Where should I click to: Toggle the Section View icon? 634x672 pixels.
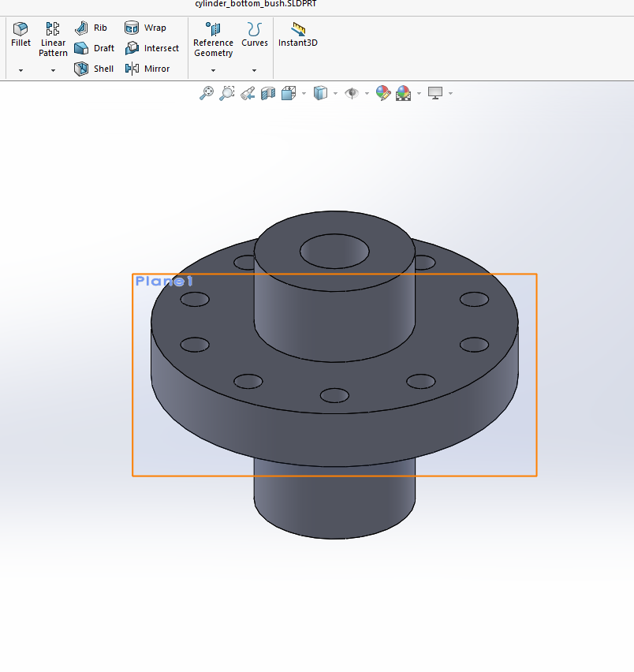tap(268, 93)
